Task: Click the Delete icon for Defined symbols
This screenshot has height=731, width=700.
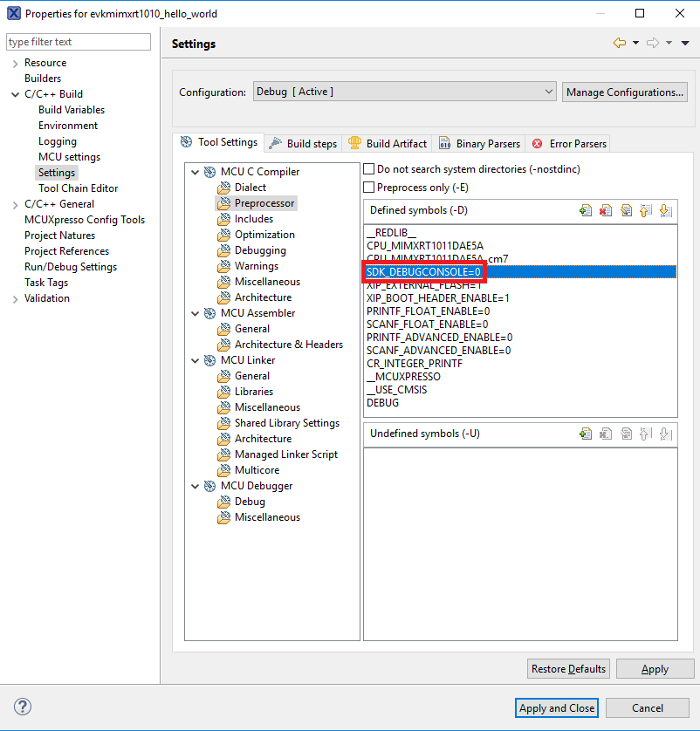Action: (x=606, y=210)
